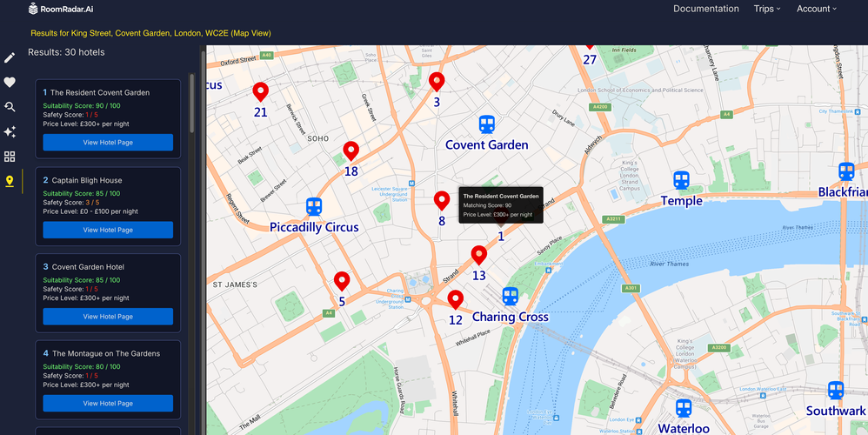Click the Results: 30 hotels text
Screen dimensions: 868x435
(66, 52)
